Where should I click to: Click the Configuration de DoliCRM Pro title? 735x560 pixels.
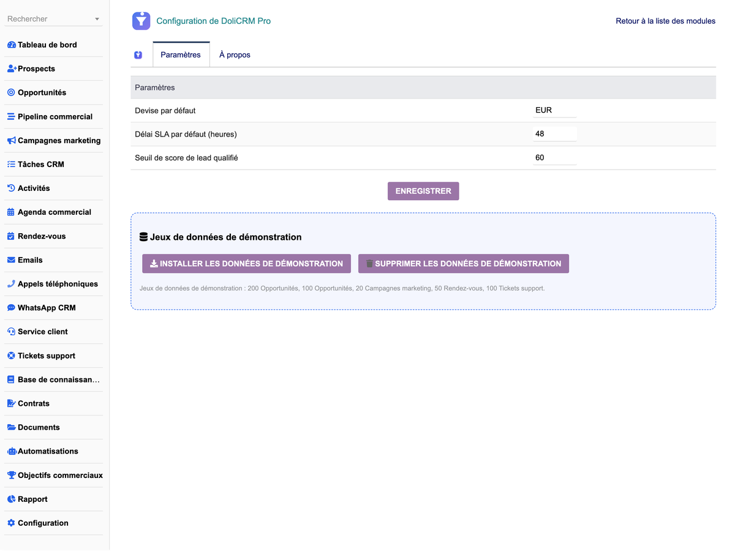(x=213, y=21)
